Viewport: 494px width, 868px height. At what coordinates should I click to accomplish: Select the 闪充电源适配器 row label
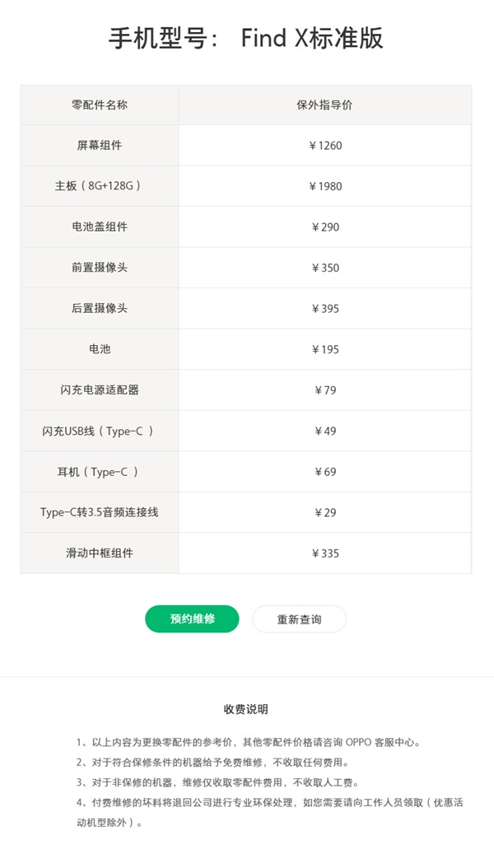[x=100, y=390]
